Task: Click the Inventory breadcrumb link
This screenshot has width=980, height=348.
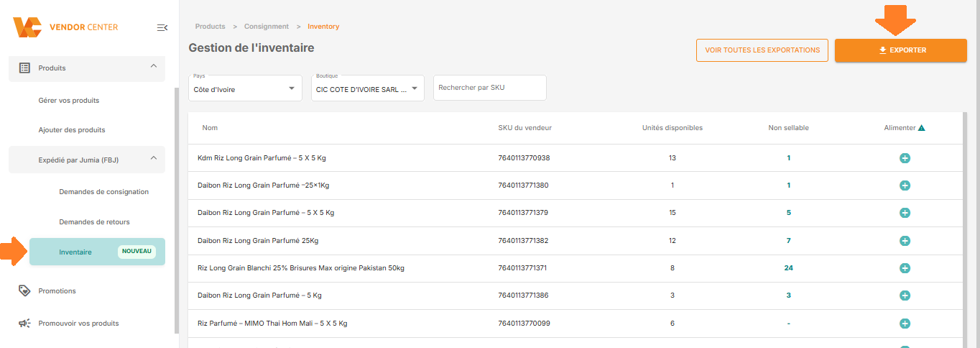Action: pos(323,27)
